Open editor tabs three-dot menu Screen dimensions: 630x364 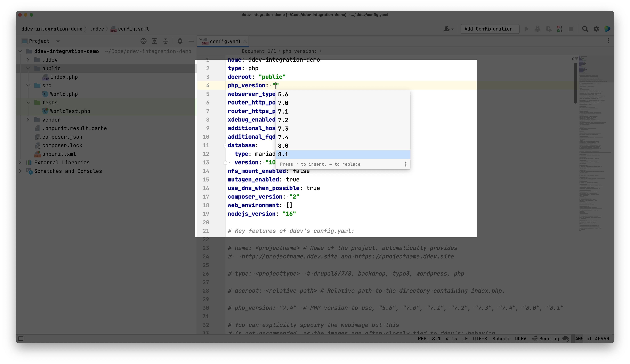pos(608,41)
